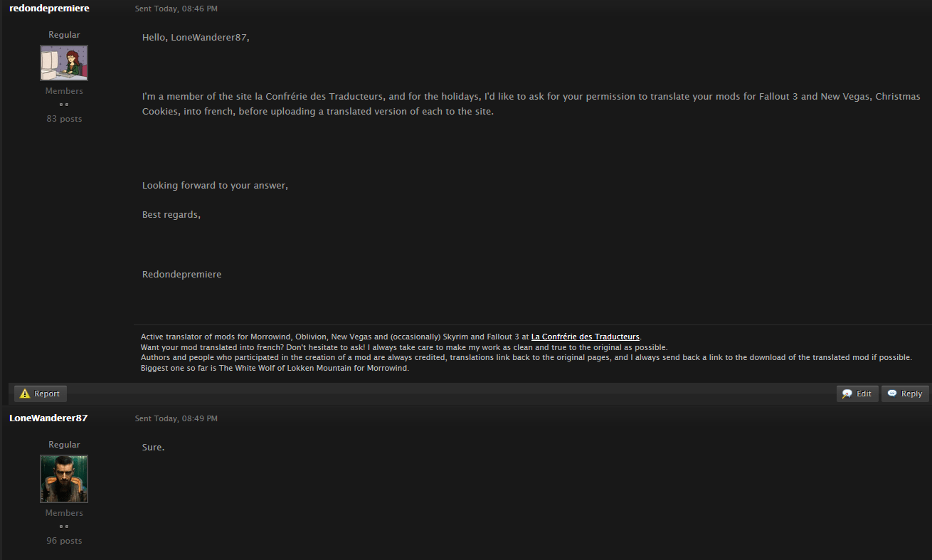Viewport: 932px width, 560px height.
Task: Click the Regular rank above redondepremiere's avatar
Action: pyautogui.click(x=64, y=35)
